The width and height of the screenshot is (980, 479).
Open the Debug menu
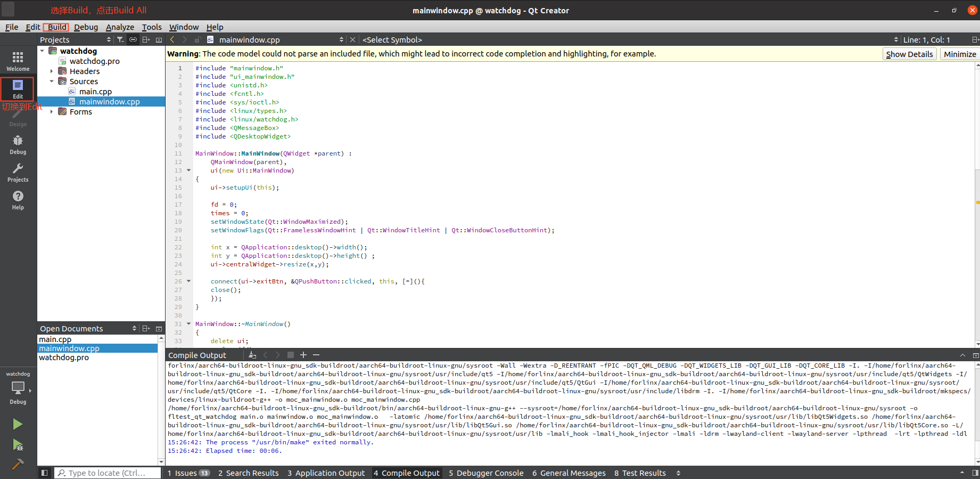[86, 27]
